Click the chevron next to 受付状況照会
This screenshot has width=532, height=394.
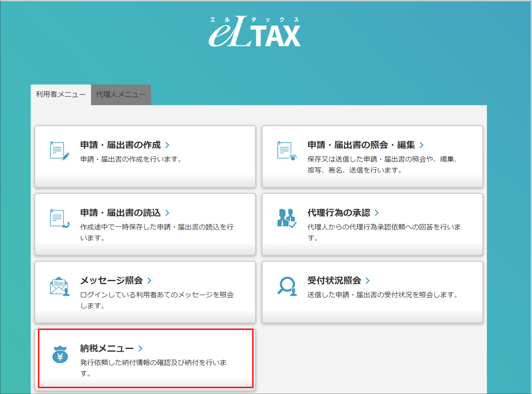coord(368,280)
